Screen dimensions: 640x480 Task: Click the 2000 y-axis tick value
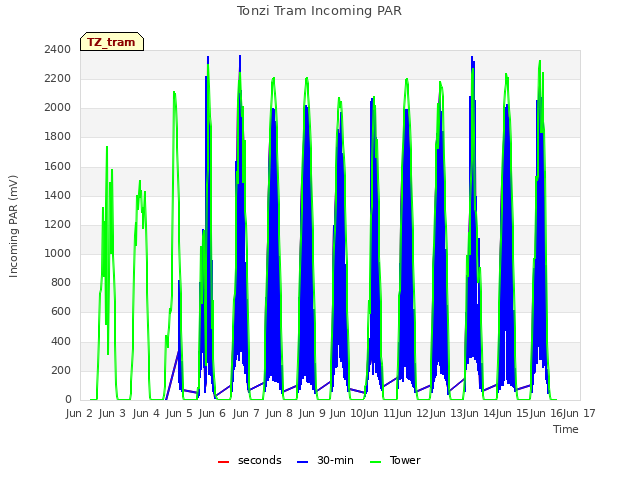point(58,108)
